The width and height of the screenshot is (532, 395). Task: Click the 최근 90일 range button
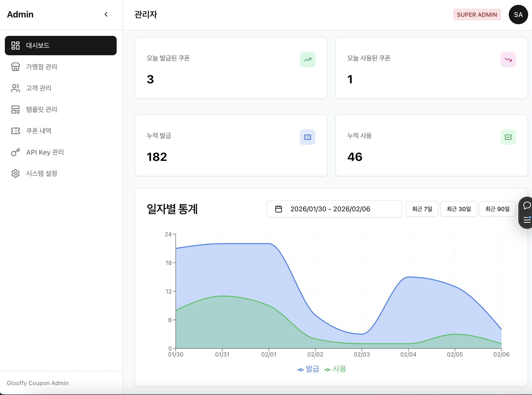(x=497, y=209)
